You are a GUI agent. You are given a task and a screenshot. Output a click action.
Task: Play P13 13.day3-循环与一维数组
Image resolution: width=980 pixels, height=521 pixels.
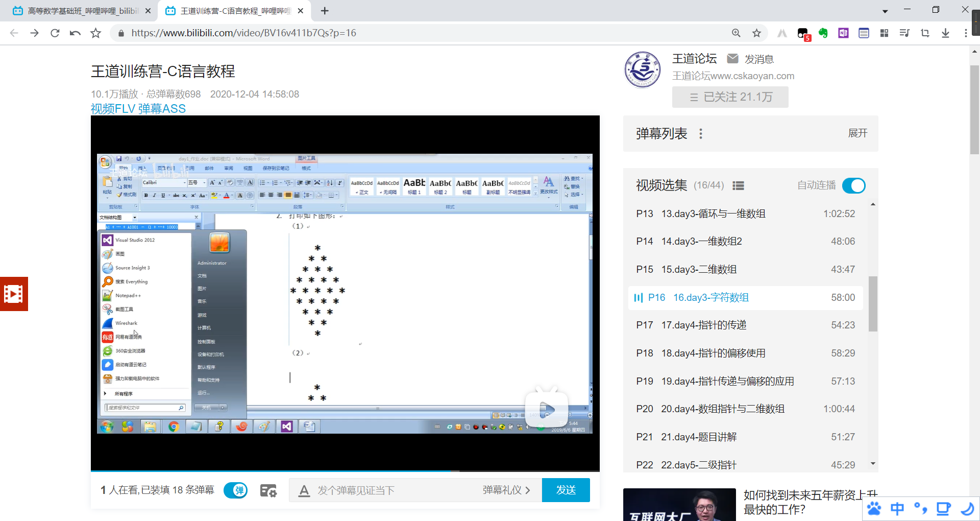click(x=745, y=214)
